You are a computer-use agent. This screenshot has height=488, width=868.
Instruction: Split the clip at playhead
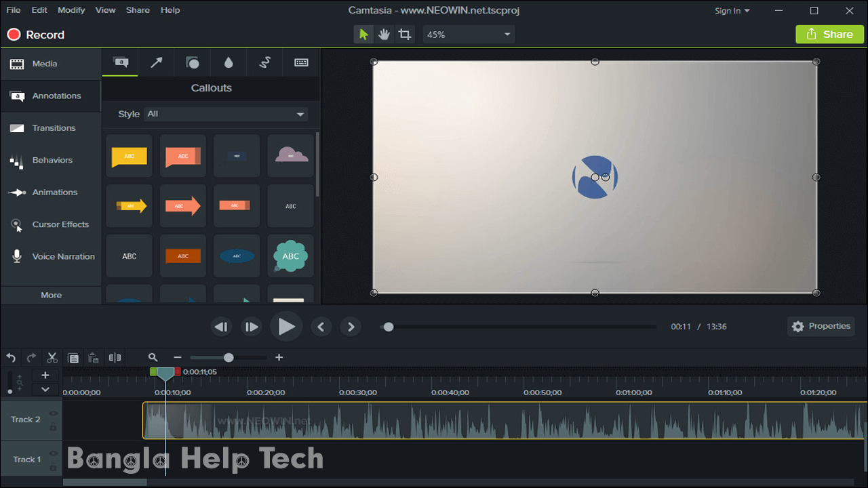115,358
